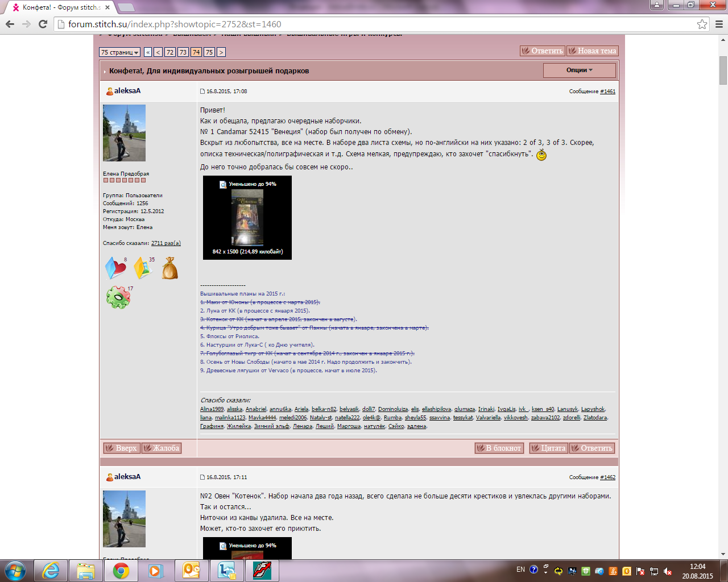The width and height of the screenshot is (728, 582).
Task: Open the Chrome menu icon
Action: 719,24
